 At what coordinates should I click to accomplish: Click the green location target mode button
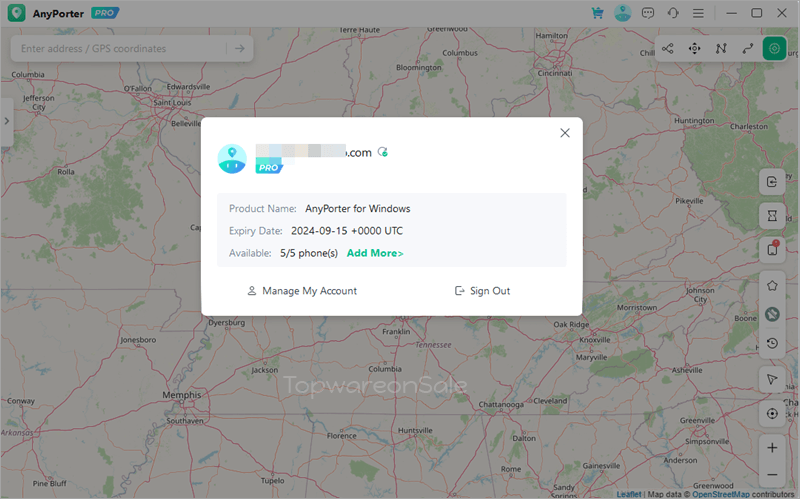click(x=774, y=48)
